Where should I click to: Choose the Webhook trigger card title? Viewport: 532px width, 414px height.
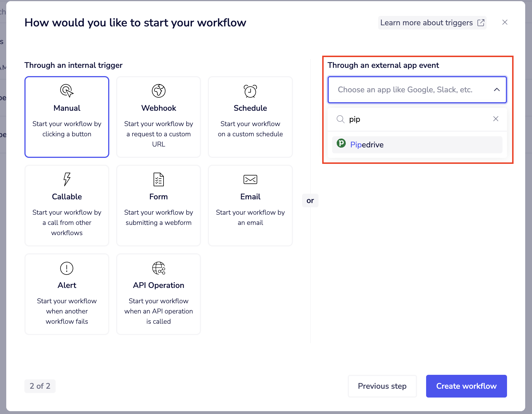click(x=158, y=108)
